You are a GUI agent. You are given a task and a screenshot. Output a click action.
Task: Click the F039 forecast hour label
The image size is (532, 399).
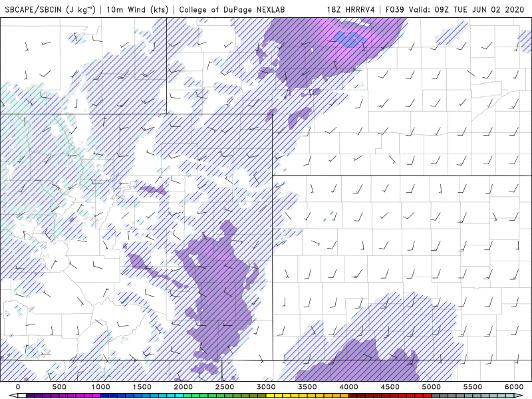click(395, 9)
